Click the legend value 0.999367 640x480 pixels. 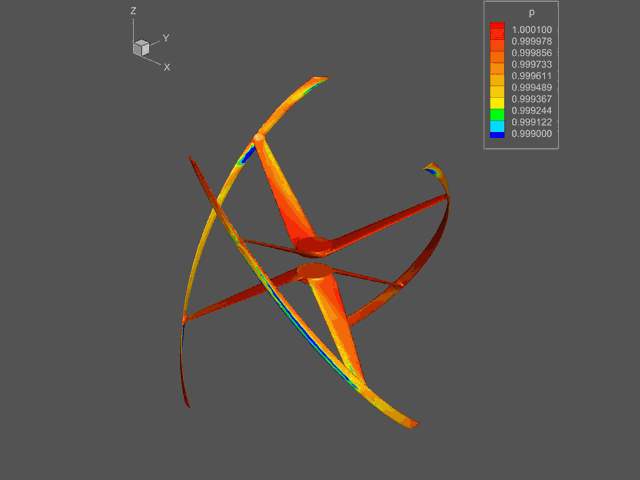coord(531,99)
